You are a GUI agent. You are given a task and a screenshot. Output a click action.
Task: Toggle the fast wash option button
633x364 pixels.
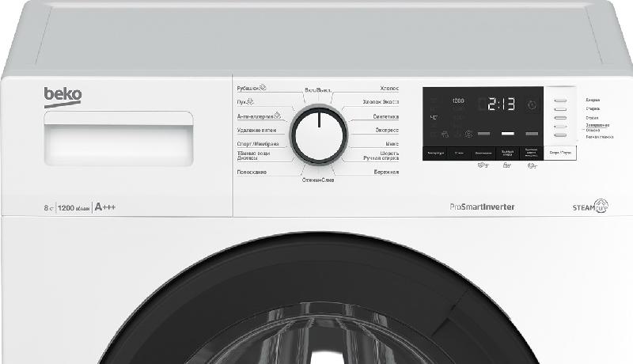[x=507, y=151]
